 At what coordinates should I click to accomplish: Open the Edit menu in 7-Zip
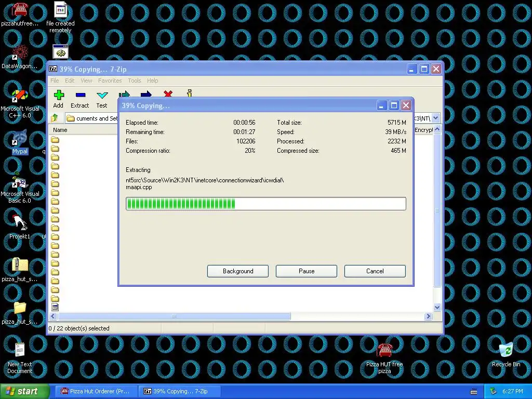pyautogui.click(x=70, y=81)
